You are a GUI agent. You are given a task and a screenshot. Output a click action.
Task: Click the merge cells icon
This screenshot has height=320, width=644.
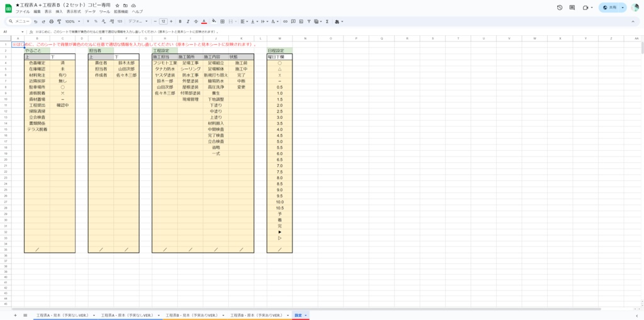pos(230,21)
